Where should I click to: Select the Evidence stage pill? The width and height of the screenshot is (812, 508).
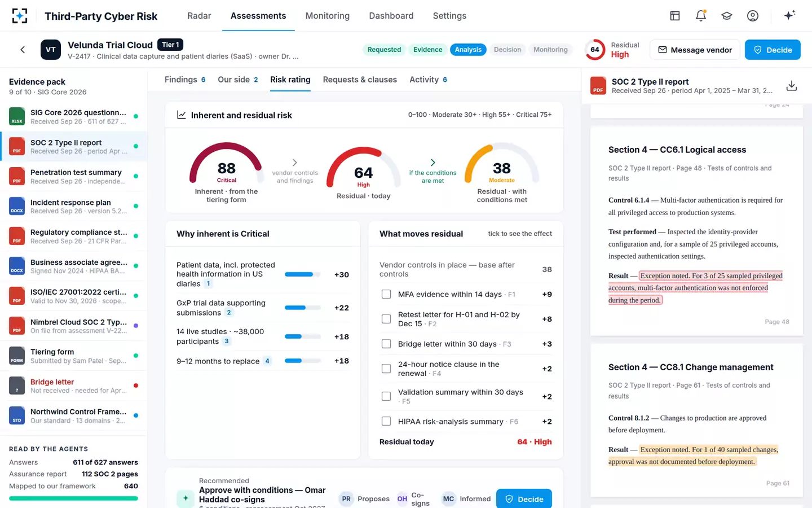coord(427,50)
